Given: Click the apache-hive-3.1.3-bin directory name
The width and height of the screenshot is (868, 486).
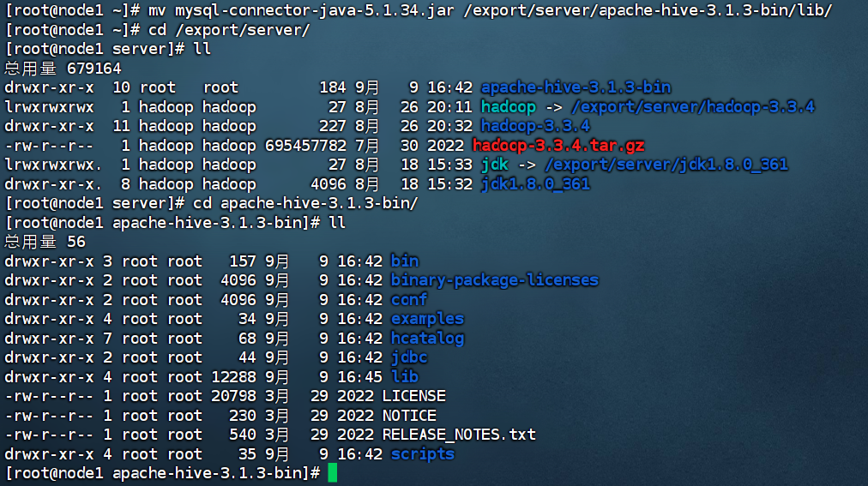Looking at the screenshot, I should point(576,87).
